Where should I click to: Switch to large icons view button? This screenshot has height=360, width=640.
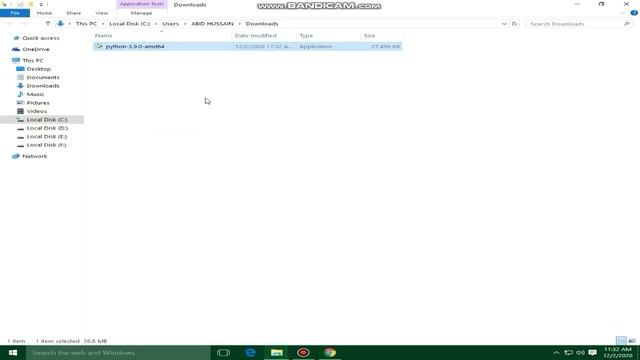coord(632,340)
